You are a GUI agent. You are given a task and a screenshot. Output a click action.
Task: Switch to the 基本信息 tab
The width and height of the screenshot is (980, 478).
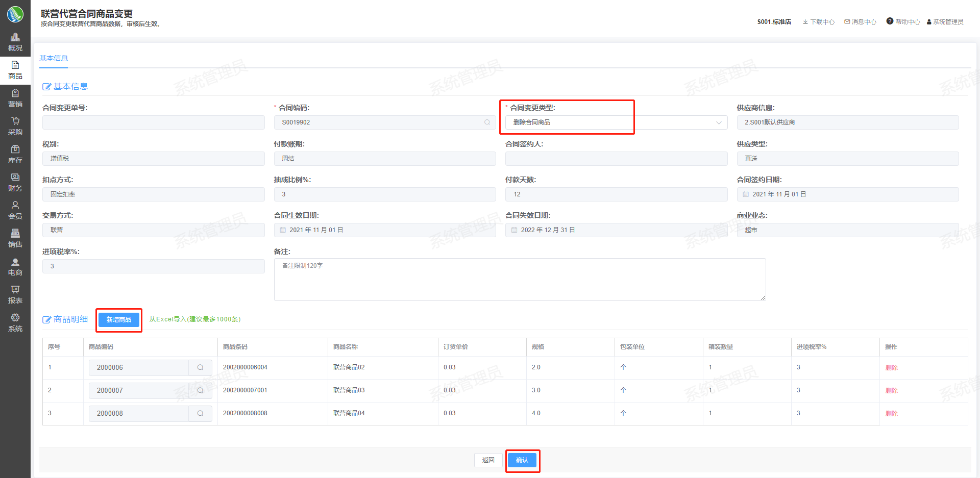(x=54, y=58)
